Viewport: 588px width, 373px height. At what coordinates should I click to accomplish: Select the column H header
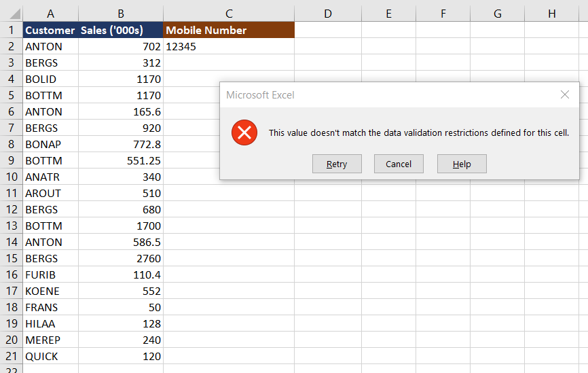(x=551, y=14)
